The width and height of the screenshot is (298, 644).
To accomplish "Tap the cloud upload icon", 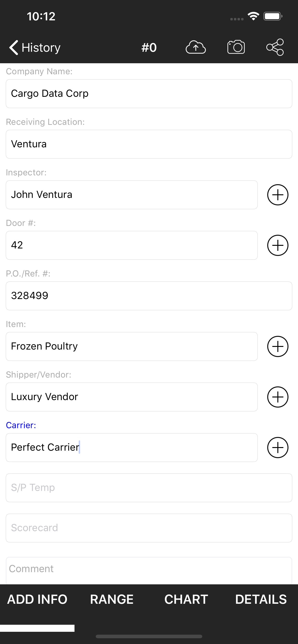I will coord(196,47).
